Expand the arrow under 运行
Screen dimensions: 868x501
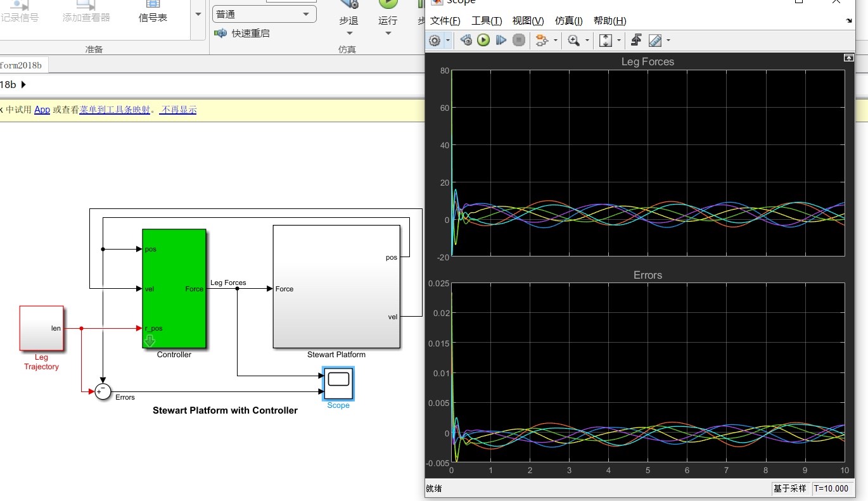[388, 33]
